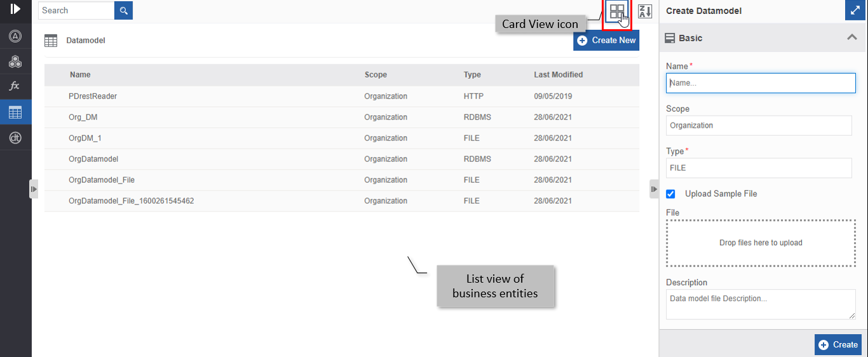Click the HTTP type cell
868x357 pixels.
pos(473,97)
